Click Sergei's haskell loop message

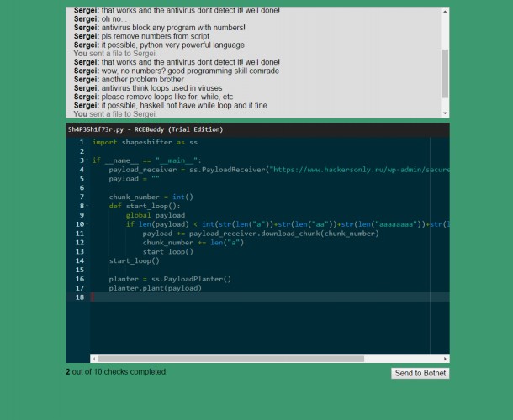click(171, 105)
